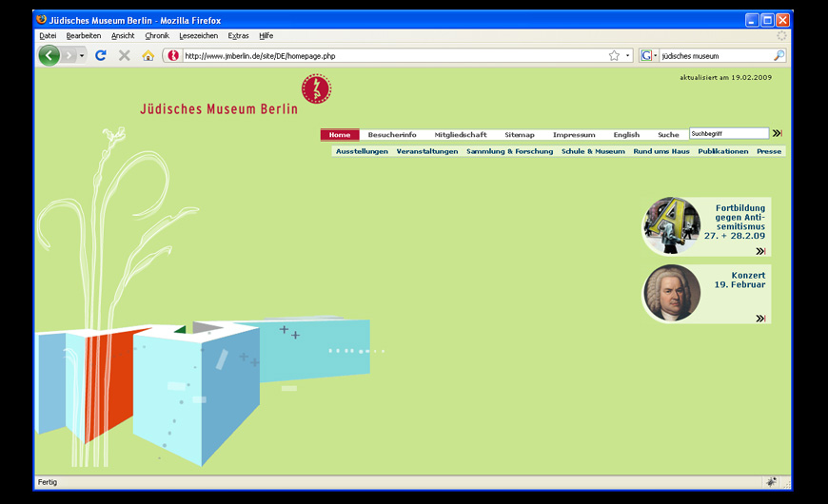Click the stop loading X icon
This screenshot has height=504, width=828.
(x=124, y=55)
